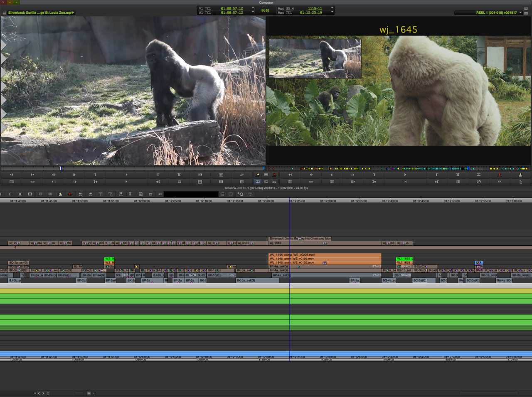Step one frame forward in source monitor
This screenshot has width=532, height=397.
pyautogui.click(x=74, y=175)
